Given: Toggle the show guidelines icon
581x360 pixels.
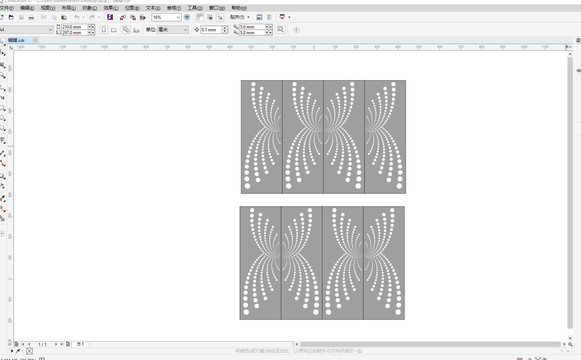Looking at the screenshot, I should pos(220,17).
